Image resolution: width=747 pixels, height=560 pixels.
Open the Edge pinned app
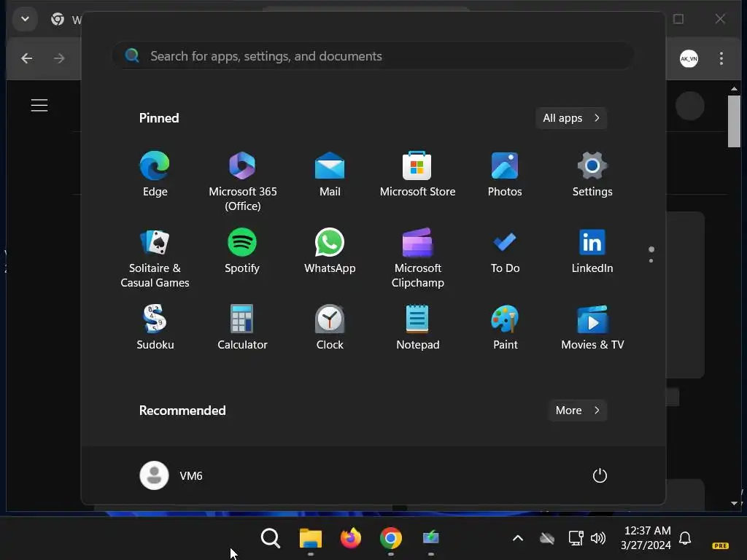155,174
